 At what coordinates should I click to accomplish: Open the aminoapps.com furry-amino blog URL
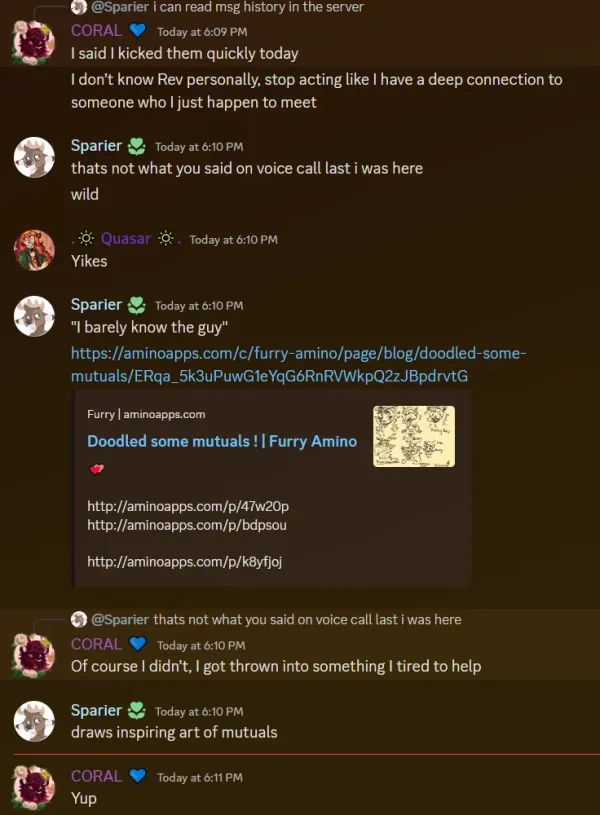click(298, 364)
